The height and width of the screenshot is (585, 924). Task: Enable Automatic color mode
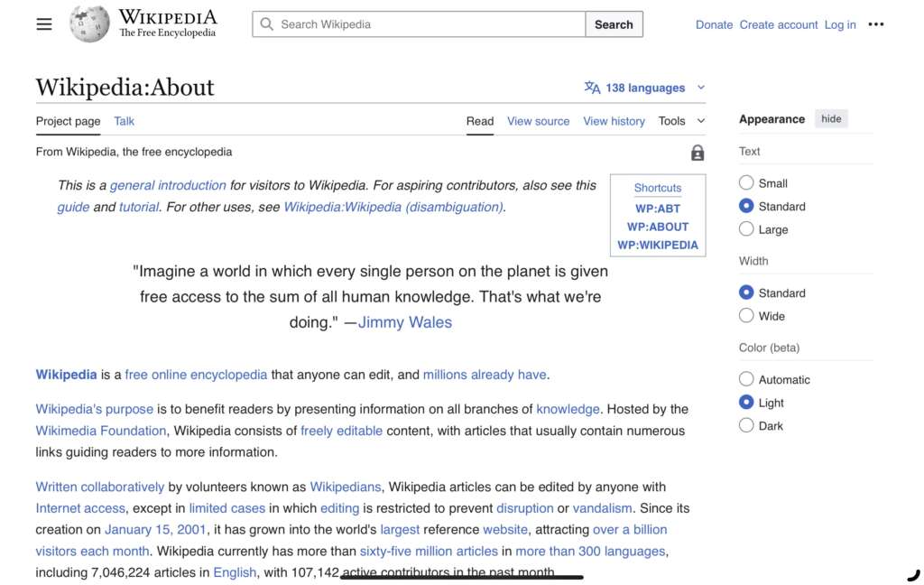point(746,379)
